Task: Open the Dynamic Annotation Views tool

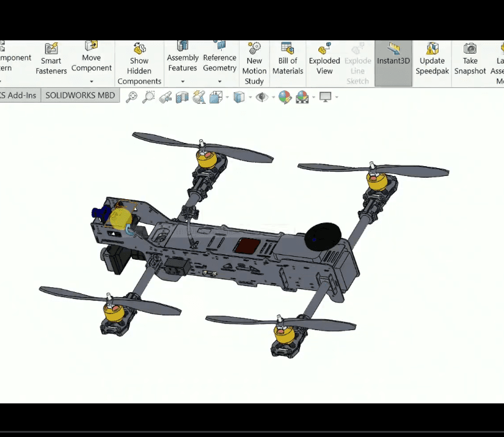Action: (199, 97)
